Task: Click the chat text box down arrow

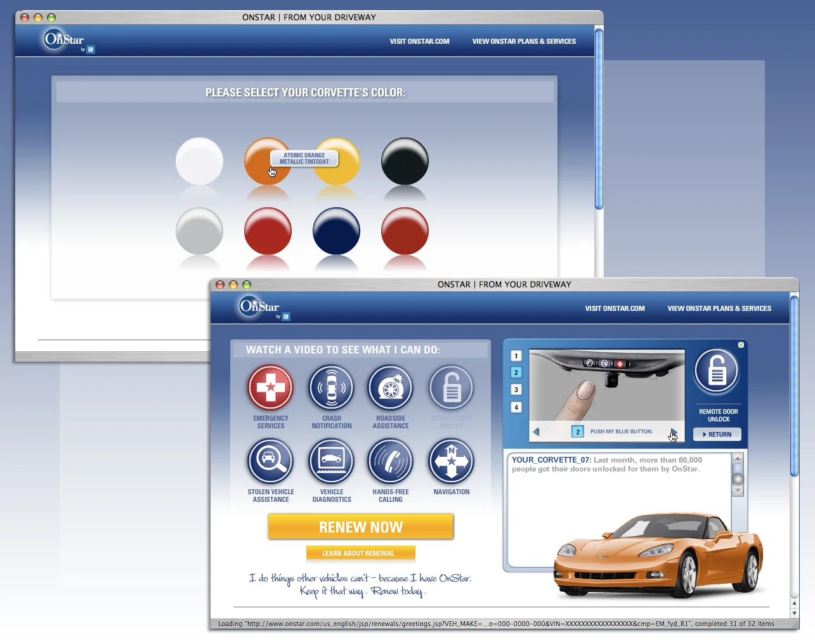Action: tap(738, 491)
